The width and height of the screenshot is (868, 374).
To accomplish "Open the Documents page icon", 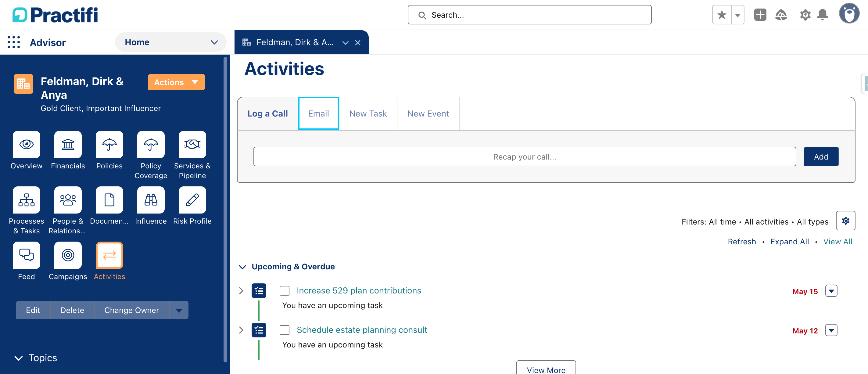I will coord(109,200).
